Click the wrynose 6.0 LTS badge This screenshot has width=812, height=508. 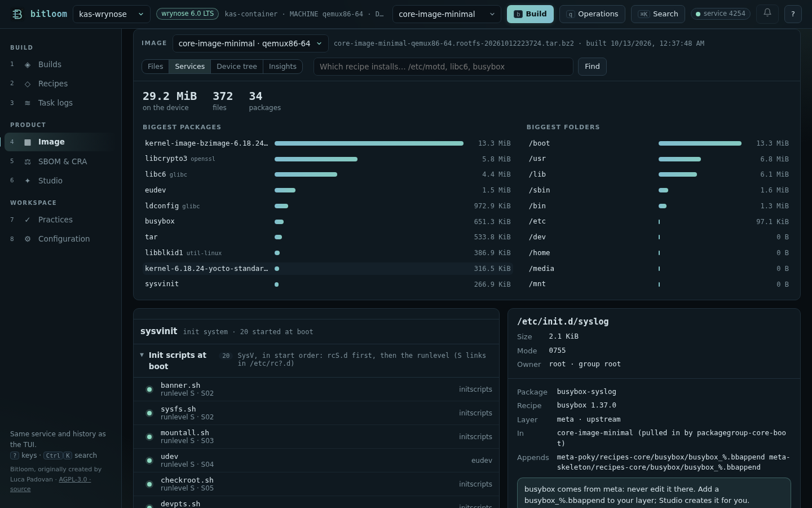coord(188,14)
